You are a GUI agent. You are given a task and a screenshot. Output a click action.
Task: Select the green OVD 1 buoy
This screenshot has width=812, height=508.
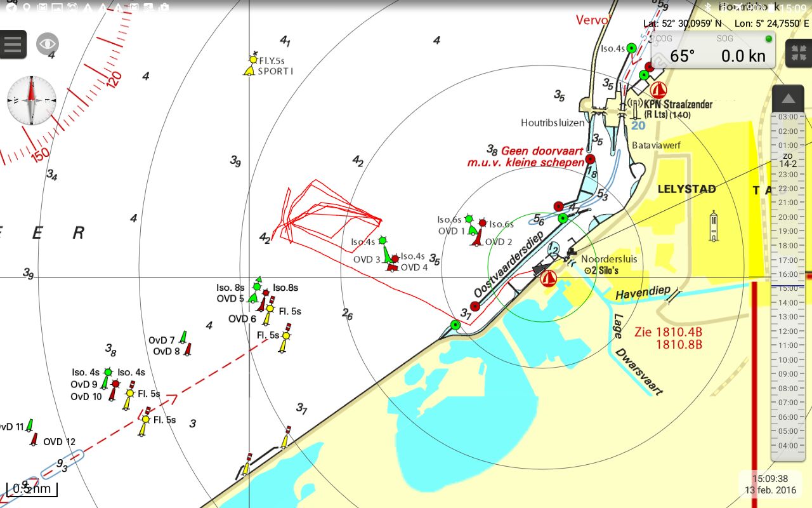[470, 224]
